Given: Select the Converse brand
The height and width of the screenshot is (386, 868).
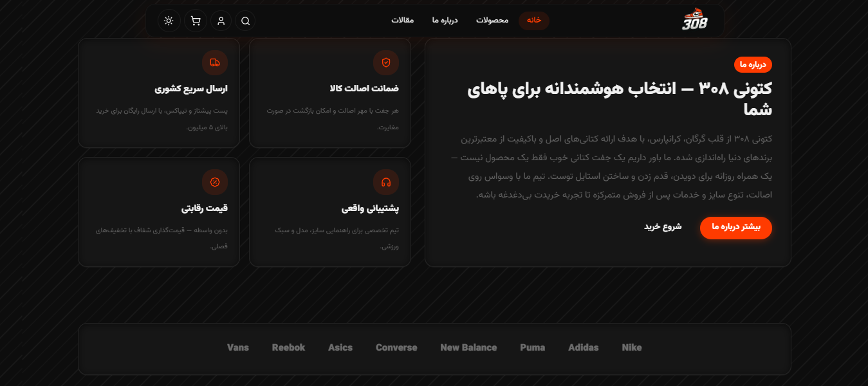Looking at the screenshot, I should [396, 347].
